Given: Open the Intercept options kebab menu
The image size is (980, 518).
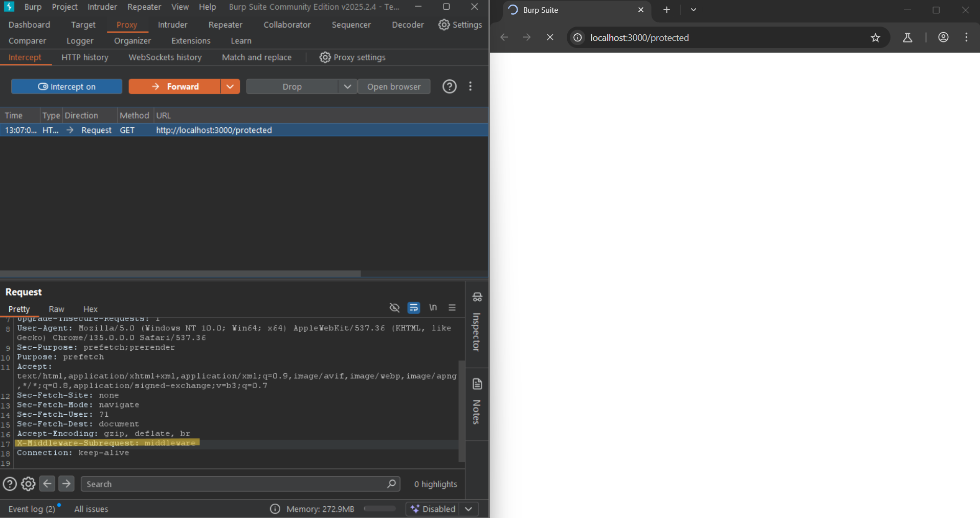Looking at the screenshot, I should (470, 86).
